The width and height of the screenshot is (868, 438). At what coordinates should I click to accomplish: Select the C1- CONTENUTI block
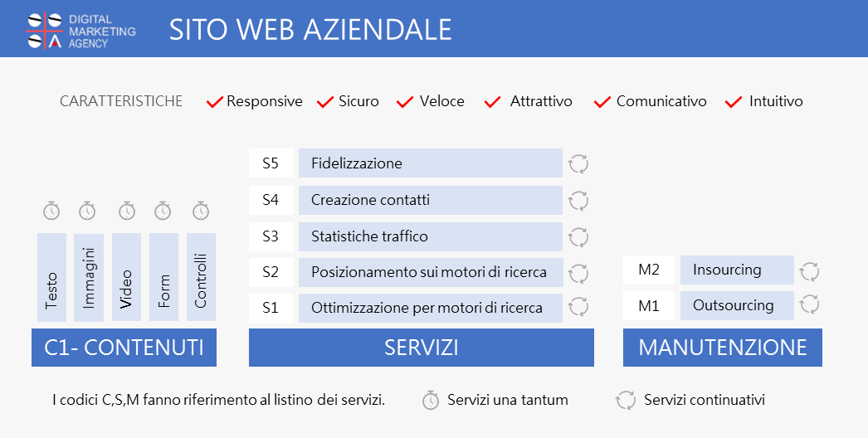[x=124, y=348]
